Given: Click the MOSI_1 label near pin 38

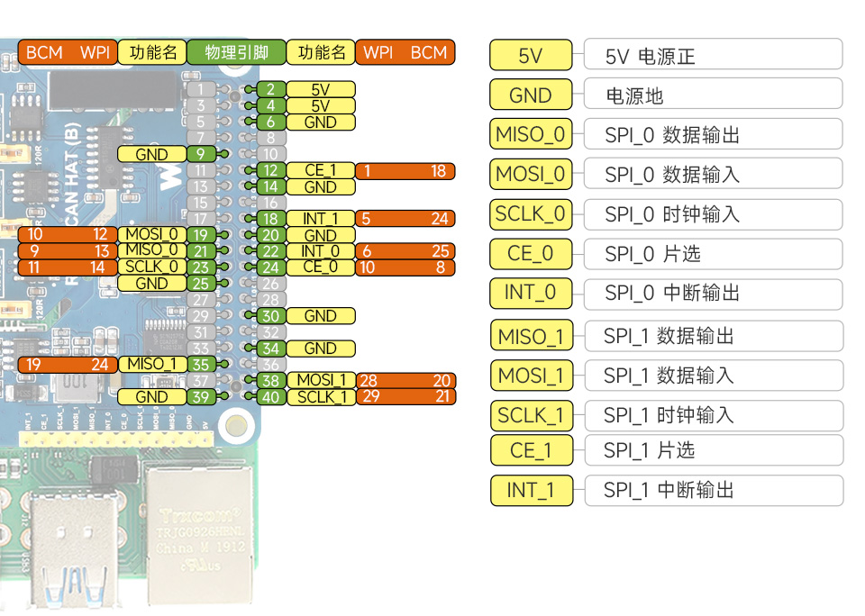Looking at the screenshot, I should click(322, 380).
